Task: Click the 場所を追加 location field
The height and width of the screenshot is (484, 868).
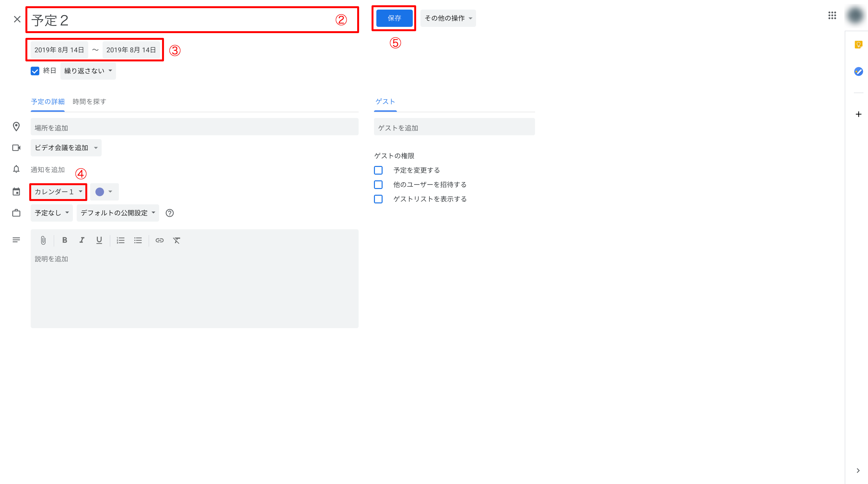Action: [194, 128]
